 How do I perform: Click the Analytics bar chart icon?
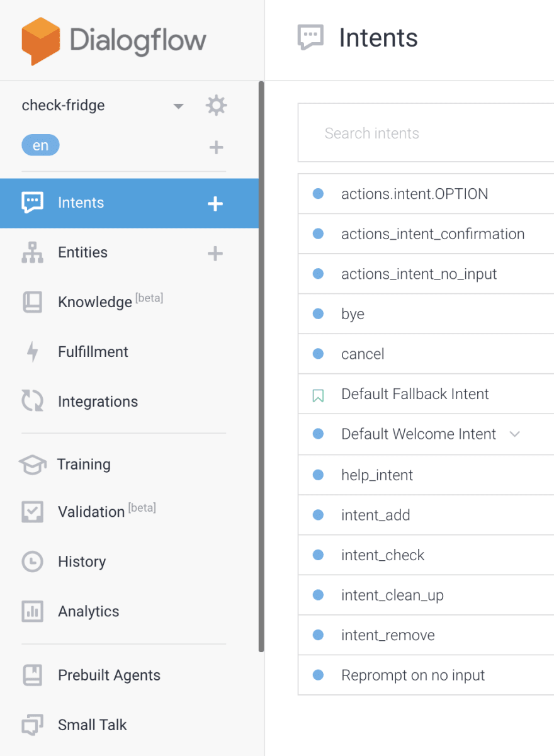(32, 611)
